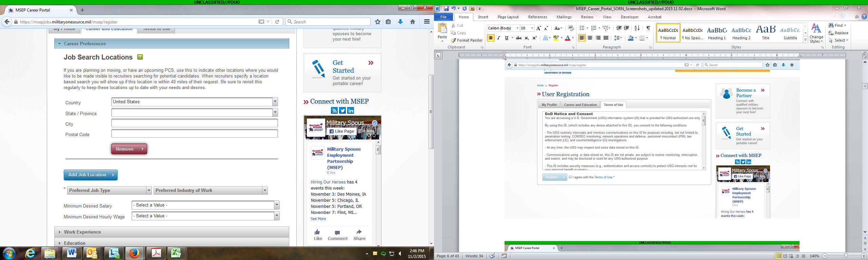Image resolution: width=868 pixels, height=260 pixels.
Task: Open the Hiring Our Heroes link
Action: 328,182
